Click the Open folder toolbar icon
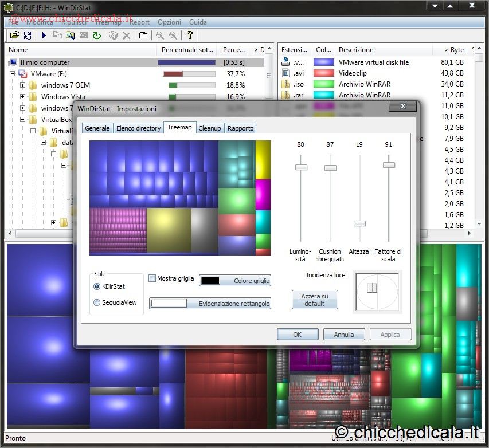 click(15, 36)
